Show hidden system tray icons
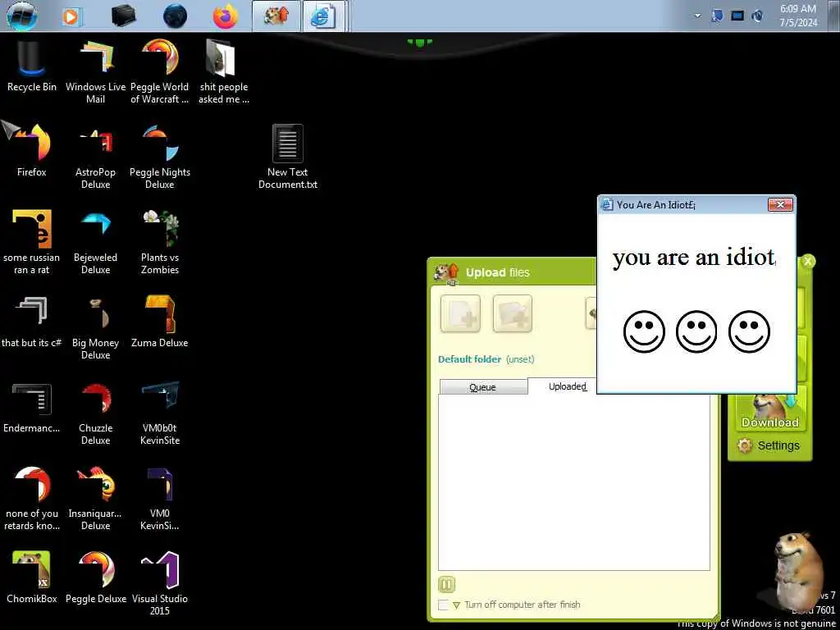 coord(697,16)
